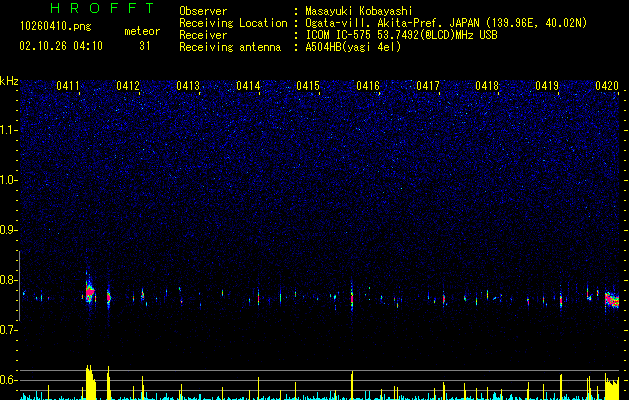Click the A504HB(yagi 4el) antenna text
Viewport: 629px width, 400px height.
tap(353, 47)
